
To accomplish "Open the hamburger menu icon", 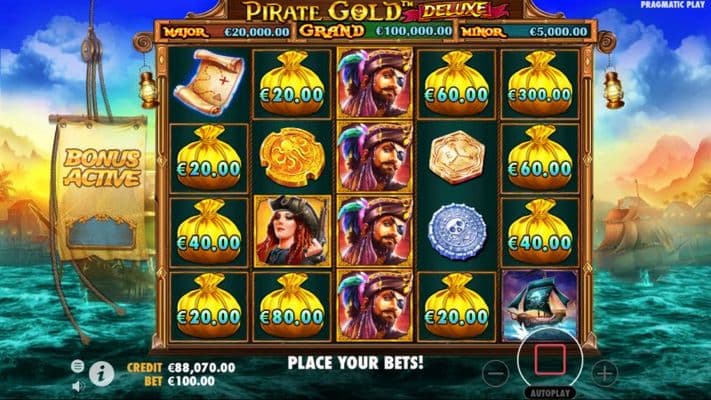I will [78, 366].
